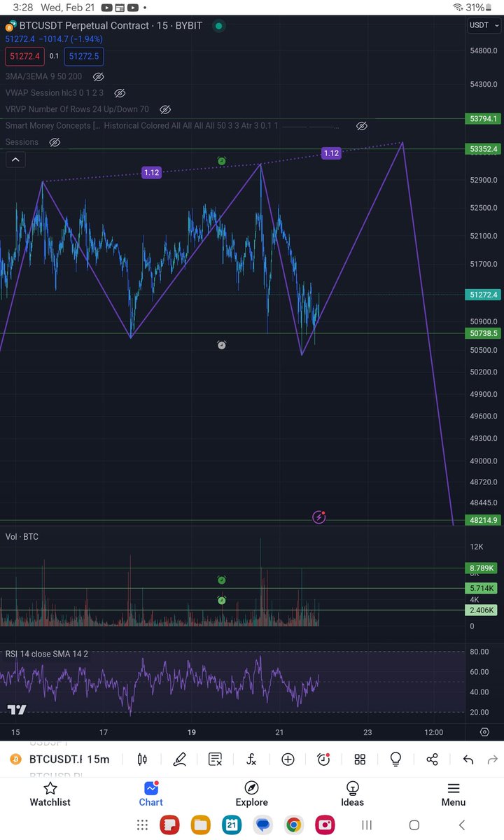The height and width of the screenshot is (840, 504).
Task: Toggle visibility of 3MA/3EMA indicator
Action: [x=98, y=77]
